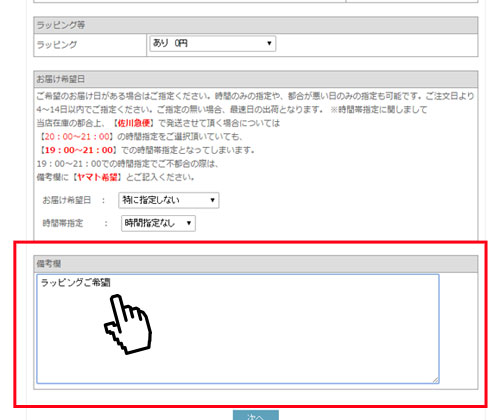Click the ラッピング等 section header
Viewport: 500px width, 420px height.
[x=256, y=25]
